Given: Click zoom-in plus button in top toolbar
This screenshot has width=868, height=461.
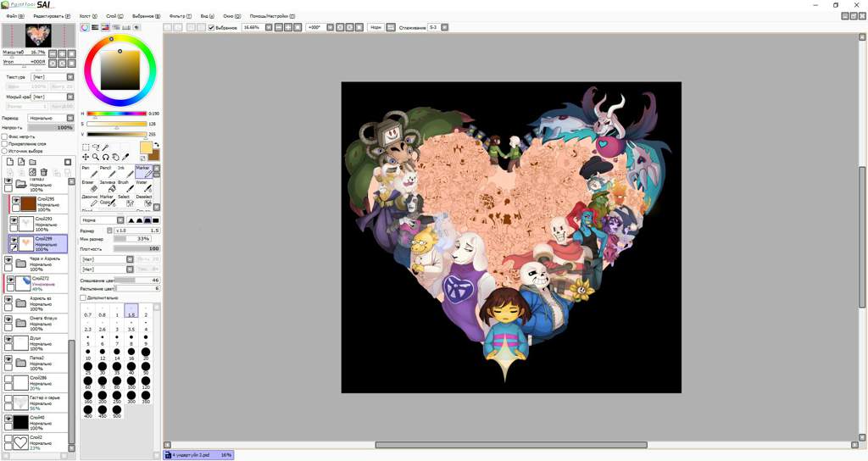Looking at the screenshot, I should pos(288,27).
